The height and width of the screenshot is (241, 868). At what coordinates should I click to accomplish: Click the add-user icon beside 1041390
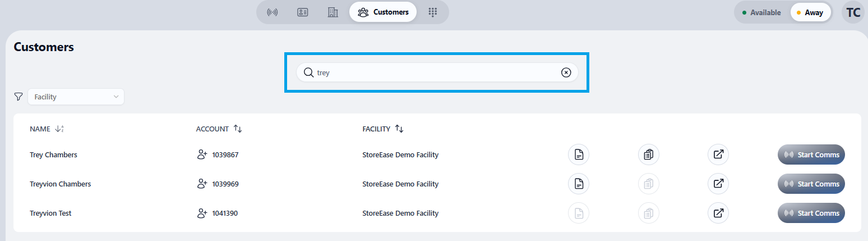pyautogui.click(x=202, y=213)
